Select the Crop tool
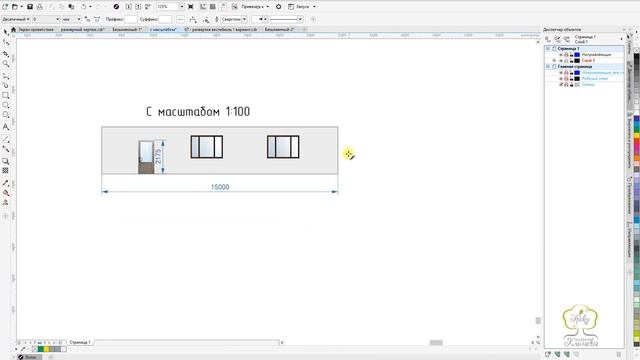 click(x=6, y=53)
